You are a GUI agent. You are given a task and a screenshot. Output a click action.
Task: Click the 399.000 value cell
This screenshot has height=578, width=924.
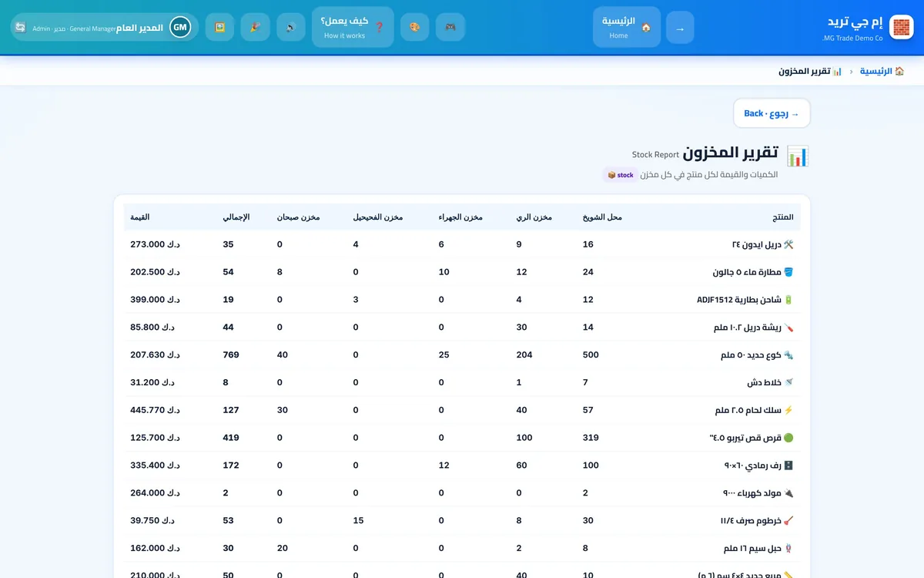click(x=155, y=300)
